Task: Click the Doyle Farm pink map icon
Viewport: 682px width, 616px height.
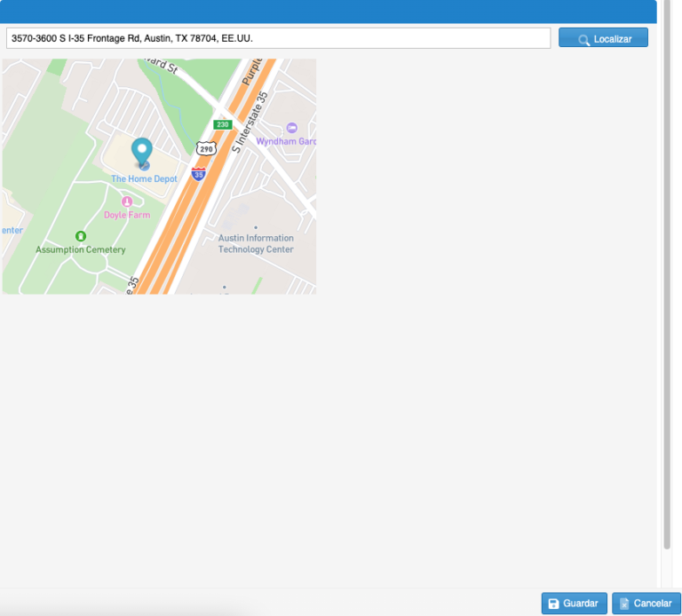Action: click(127, 202)
